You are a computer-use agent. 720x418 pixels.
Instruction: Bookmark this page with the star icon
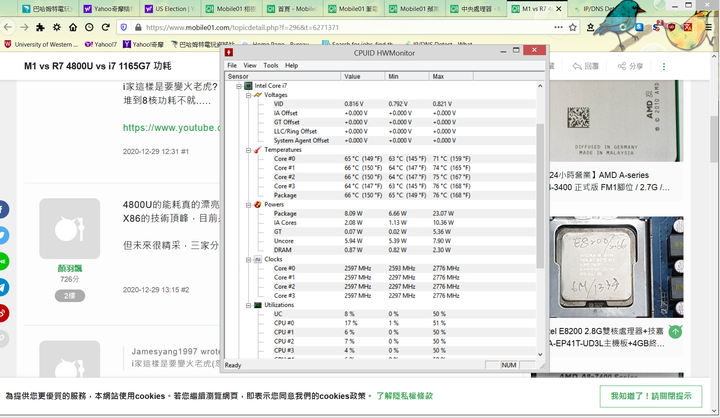(573, 28)
